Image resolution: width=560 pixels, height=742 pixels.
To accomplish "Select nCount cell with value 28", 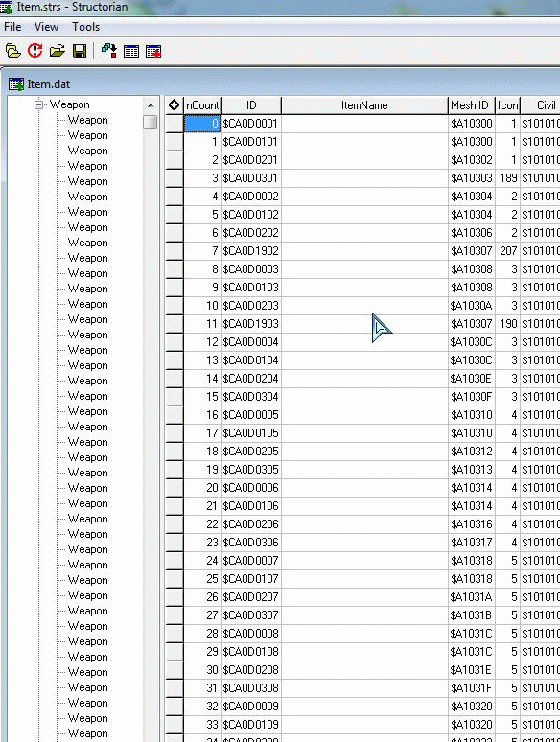I will 202,634.
